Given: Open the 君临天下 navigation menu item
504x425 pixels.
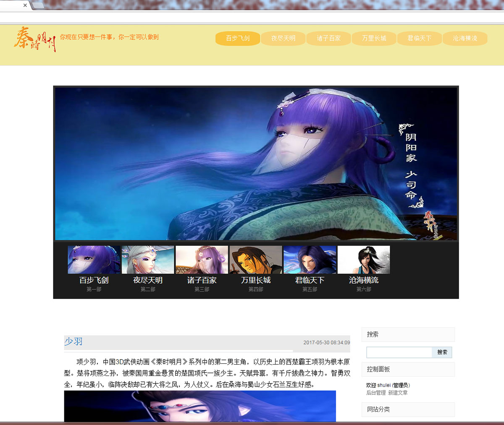Looking at the screenshot, I should coord(419,38).
